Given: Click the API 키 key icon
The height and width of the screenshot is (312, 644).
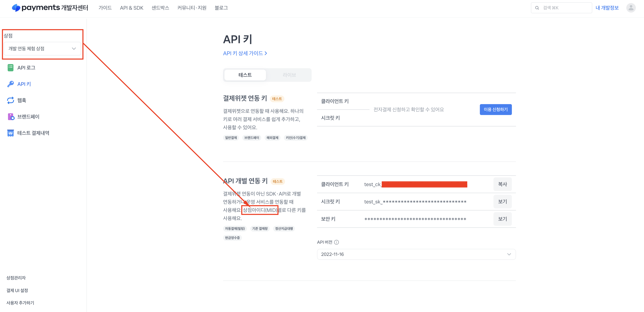Looking at the screenshot, I should click(x=11, y=84).
